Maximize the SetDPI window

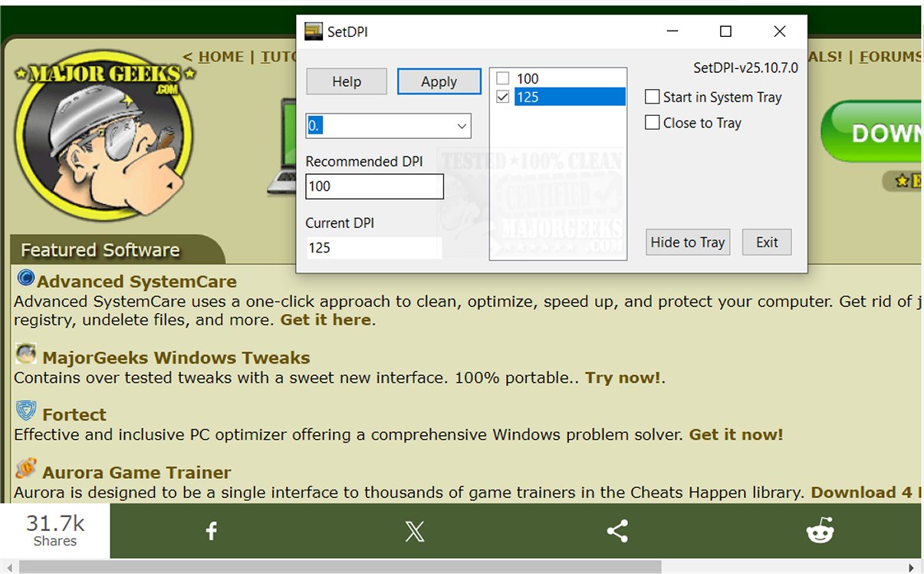pyautogui.click(x=725, y=31)
